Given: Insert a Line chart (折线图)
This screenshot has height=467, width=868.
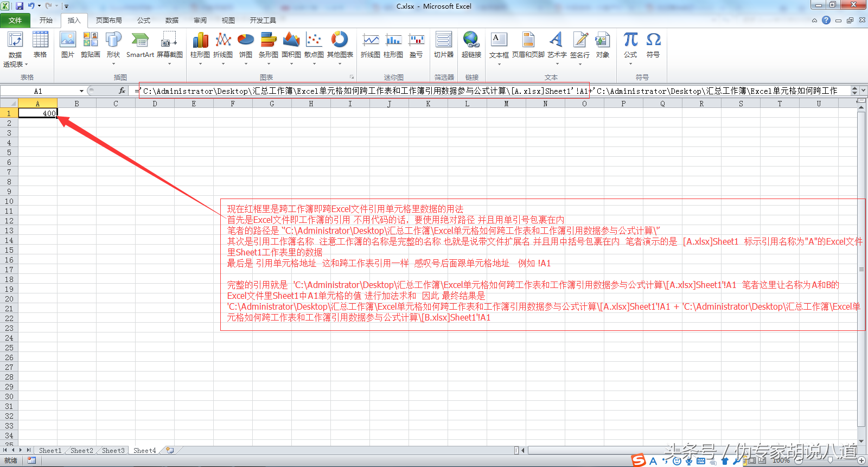Looking at the screenshot, I should pos(223,48).
